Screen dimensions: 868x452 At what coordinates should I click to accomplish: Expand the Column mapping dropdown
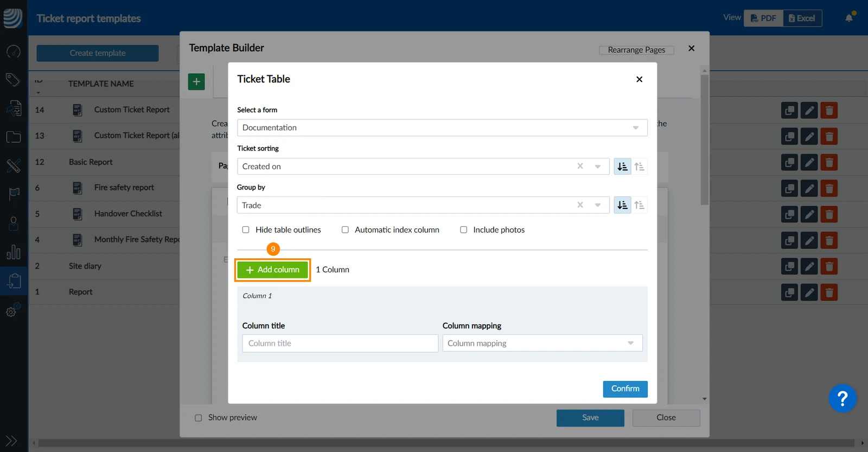(x=542, y=343)
